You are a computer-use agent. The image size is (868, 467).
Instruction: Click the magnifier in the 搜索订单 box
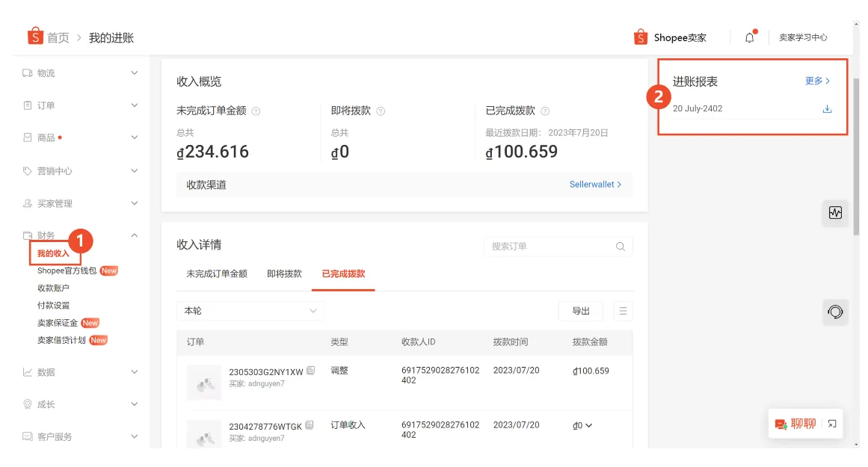[620, 246]
